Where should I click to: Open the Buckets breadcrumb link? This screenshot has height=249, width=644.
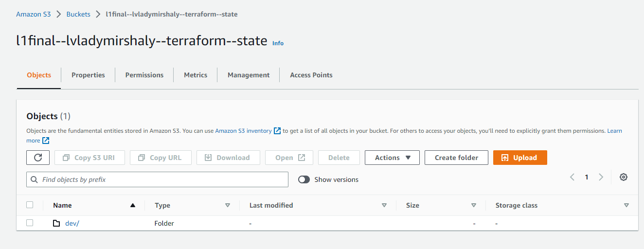click(x=78, y=14)
